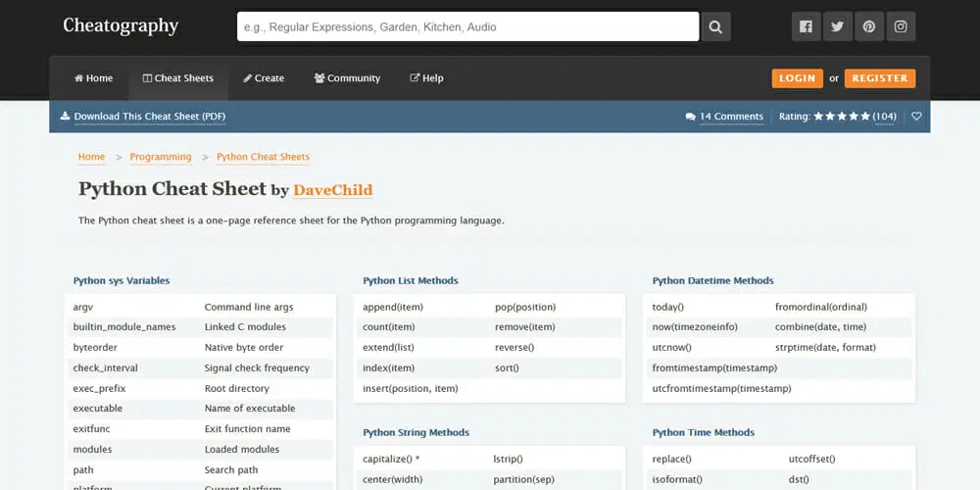Open the Twitter social icon
980x490 pixels.
click(x=838, y=26)
